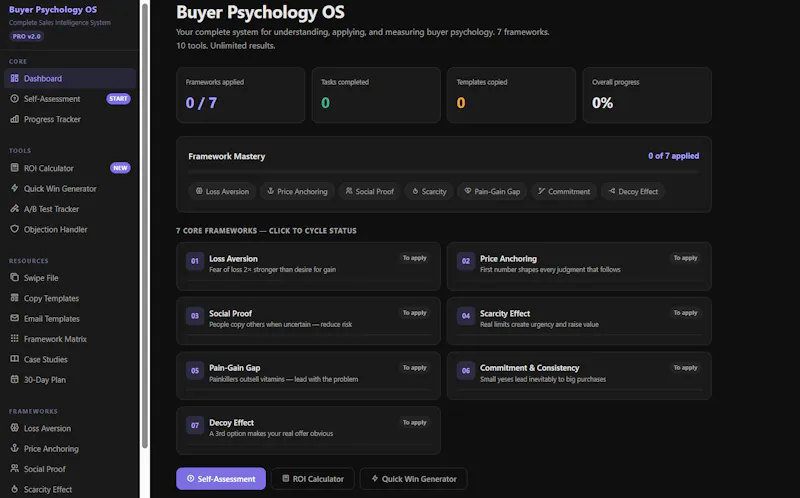Click the Quick Win Generator lightning icon in sidebar

coord(14,188)
